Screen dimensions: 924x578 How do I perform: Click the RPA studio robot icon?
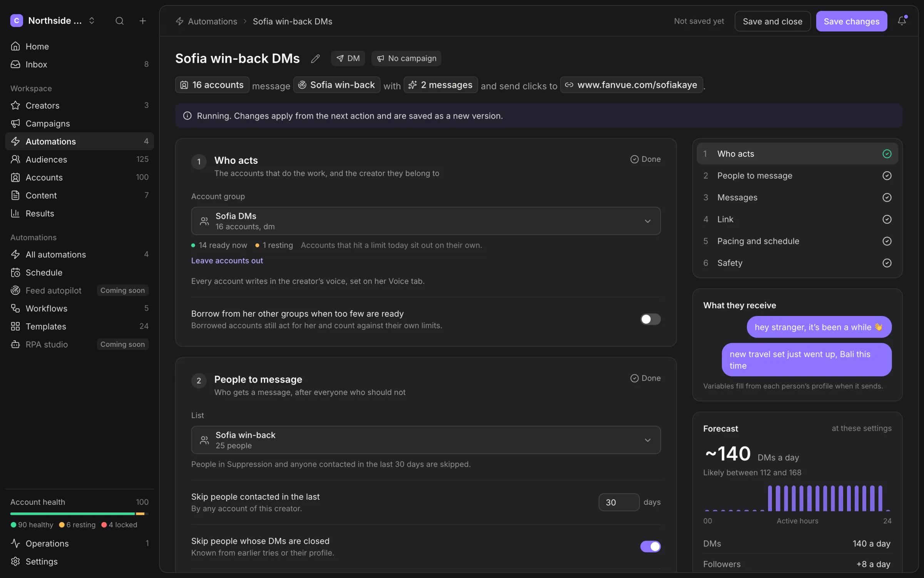pyautogui.click(x=15, y=344)
